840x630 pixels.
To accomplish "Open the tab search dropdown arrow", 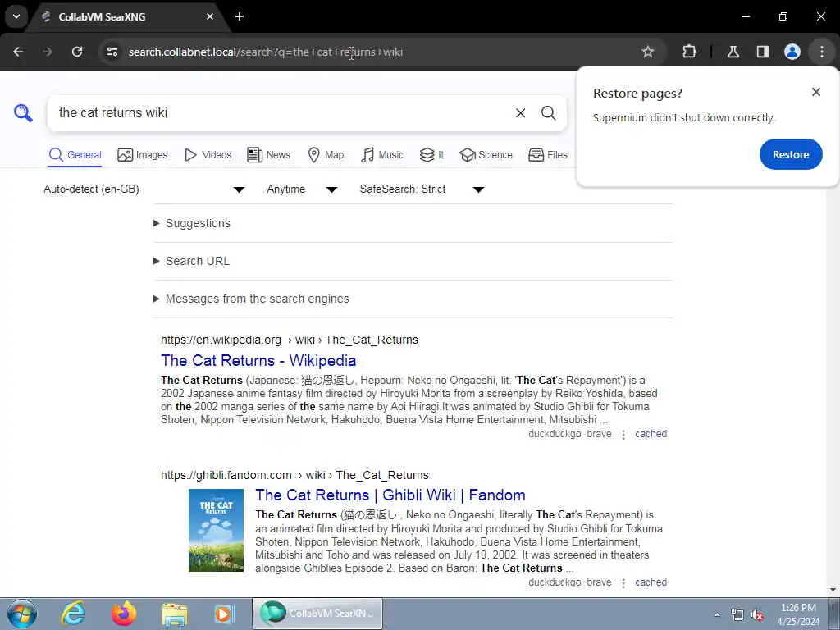I will click(x=16, y=16).
